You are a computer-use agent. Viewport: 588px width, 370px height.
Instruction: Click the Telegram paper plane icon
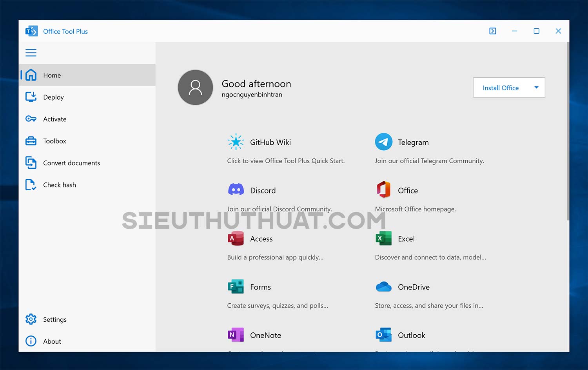pyautogui.click(x=384, y=142)
